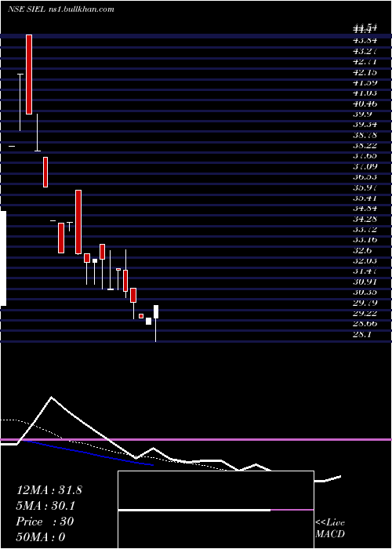Click the MACD line's highest peak

[52, 398]
